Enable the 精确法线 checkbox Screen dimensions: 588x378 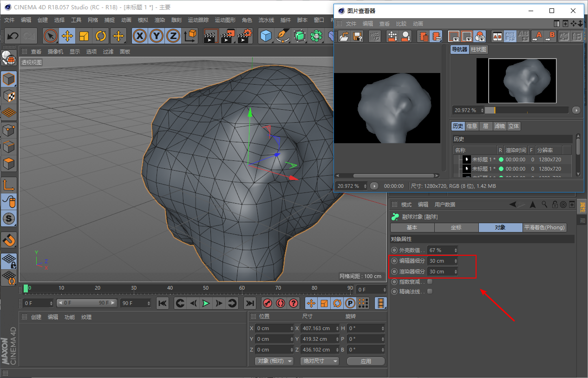coord(430,292)
